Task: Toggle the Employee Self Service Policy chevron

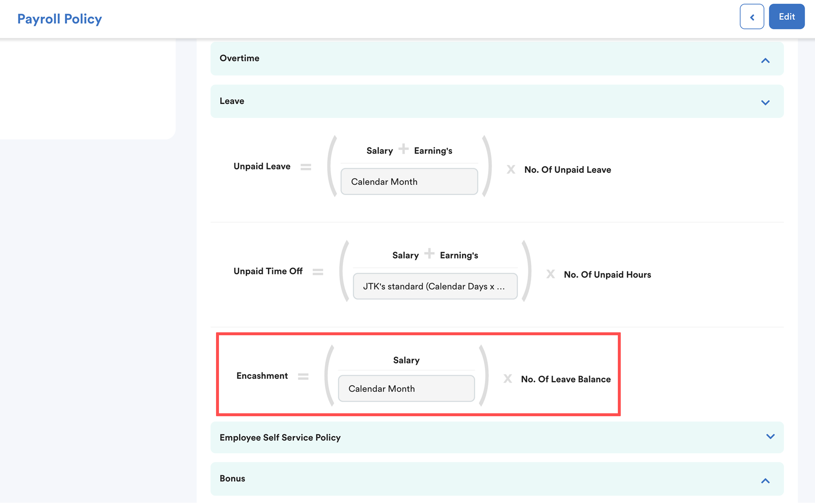Action: (770, 436)
